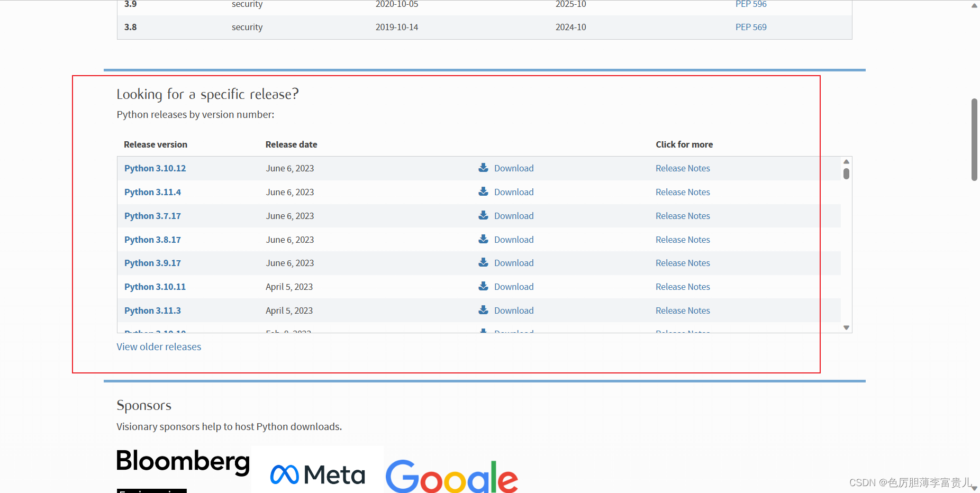Open Python 3.10.12 release page
980x493 pixels.
click(155, 168)
